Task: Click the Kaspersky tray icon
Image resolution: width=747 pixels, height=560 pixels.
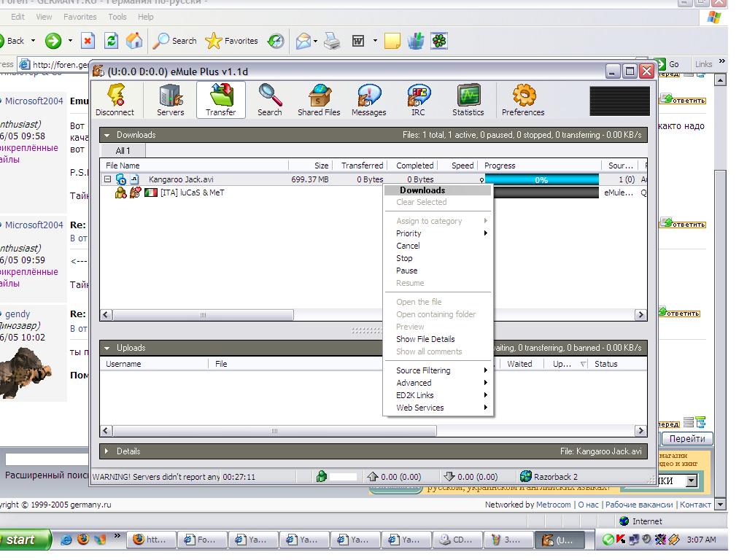Action: click(620, 540)
